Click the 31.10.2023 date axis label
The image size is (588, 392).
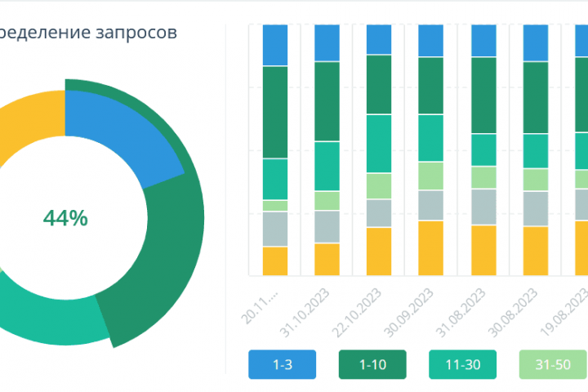coord(305,313)
